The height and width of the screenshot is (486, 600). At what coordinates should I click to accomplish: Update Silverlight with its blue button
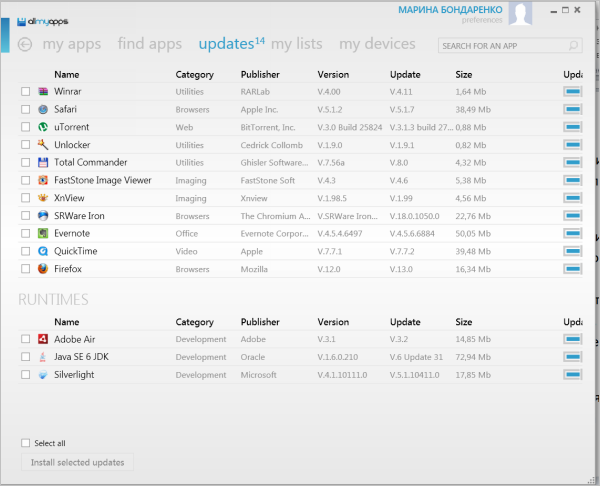click(573, 375)
